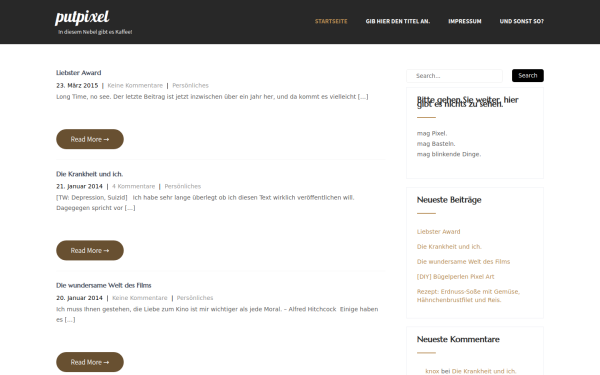Open 'Die Krankheit und ich.' in Neueste Beiträge
The height and width of the screenshot is (375, 600).
pos(449,247)
